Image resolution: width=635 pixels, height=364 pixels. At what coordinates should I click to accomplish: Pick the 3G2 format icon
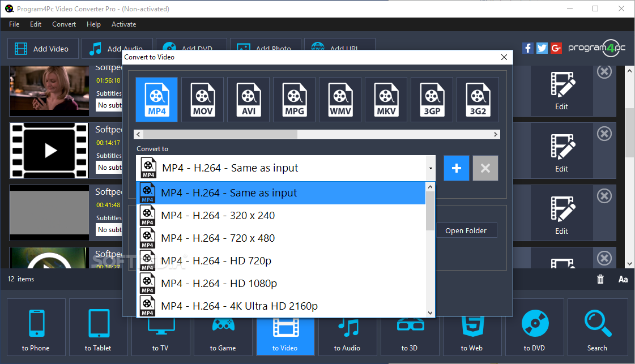pos(478,100)
